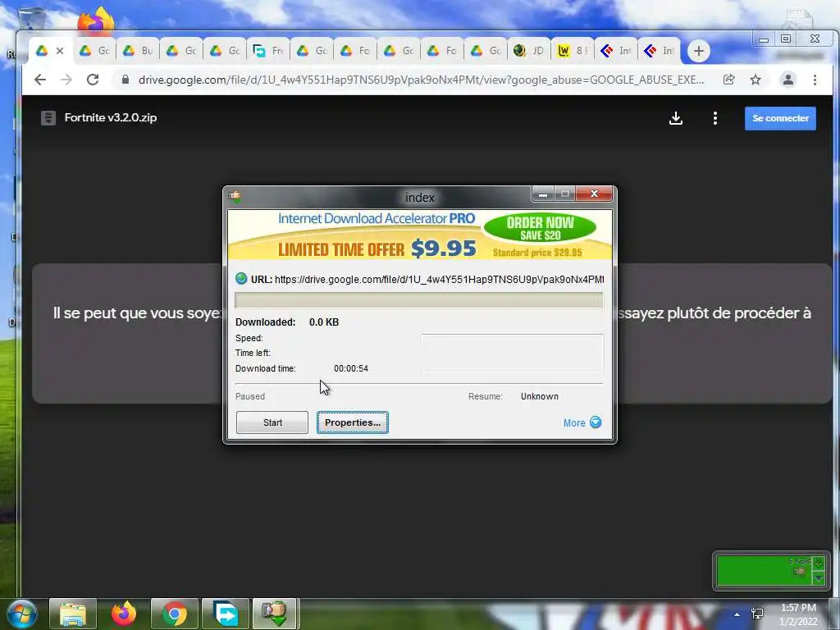
Task: Click the Chrome back arrow
Action: pyautogui.click(x=40, y=80)
